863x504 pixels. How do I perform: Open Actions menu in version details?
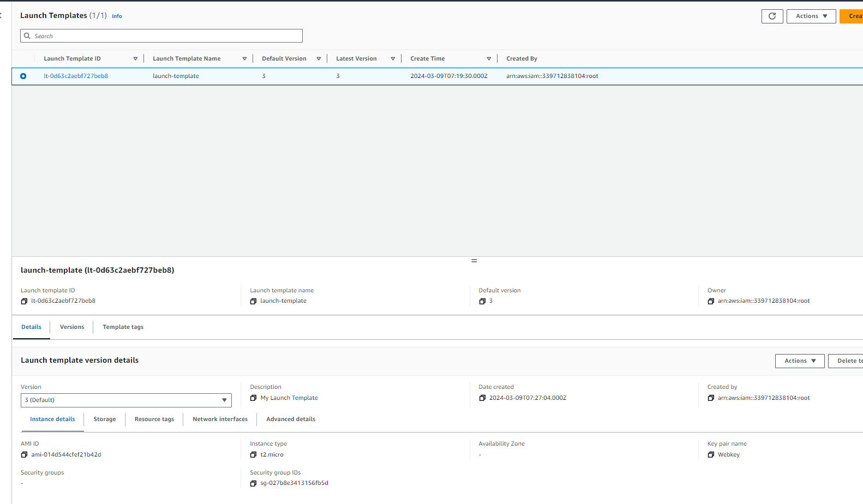[799, 361]
